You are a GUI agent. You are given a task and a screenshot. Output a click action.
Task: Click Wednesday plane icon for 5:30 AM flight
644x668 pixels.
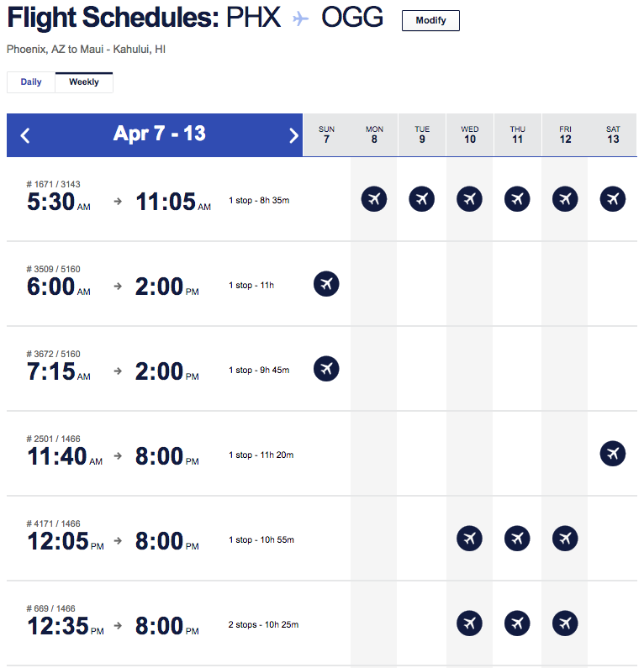pos(469,199)
